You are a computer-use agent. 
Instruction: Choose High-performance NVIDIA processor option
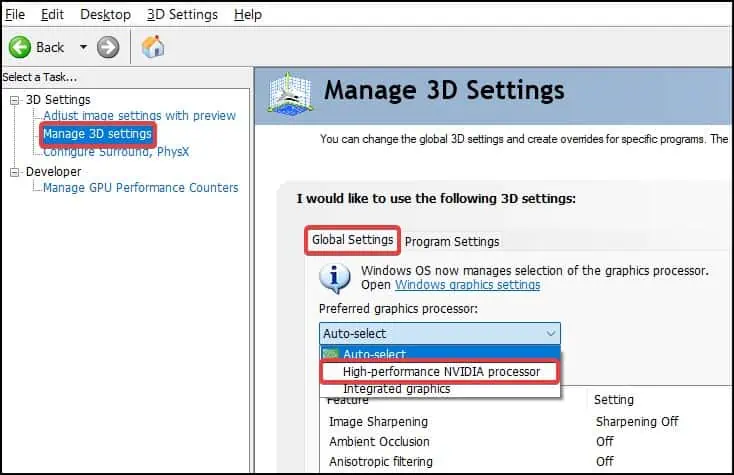[441, 371]
